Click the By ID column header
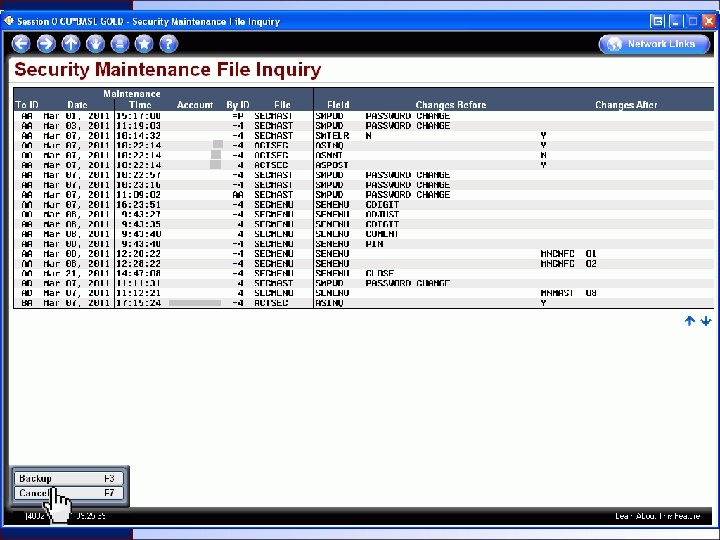Screen dimensions: 720x540 [x=238, y=105]
